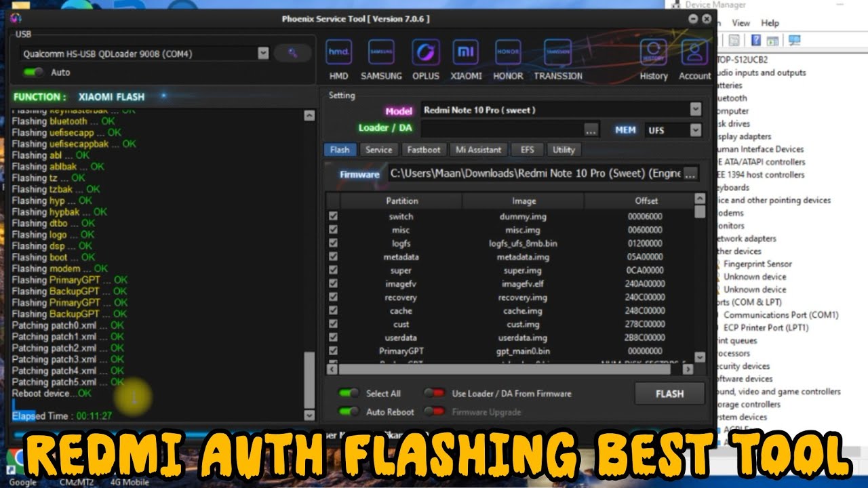This screenshot has height=488, width=868.
Task: Browse for Loader / DA file
Action: (x=591, y=129)
